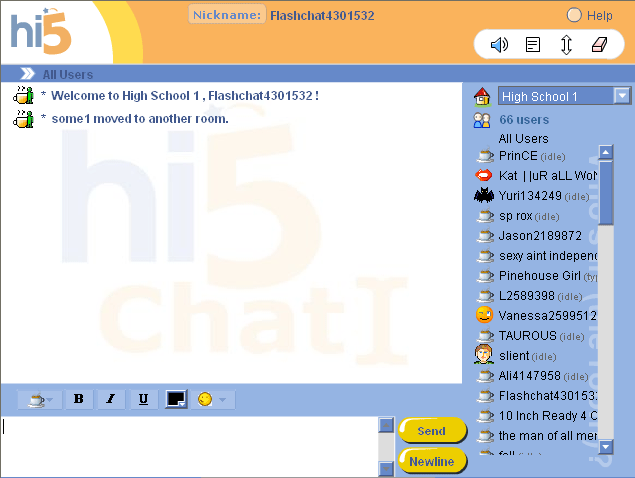Click the Send button
Image resolution: width=635 pixels, height=478 pixels.
(x=432, y=431)
